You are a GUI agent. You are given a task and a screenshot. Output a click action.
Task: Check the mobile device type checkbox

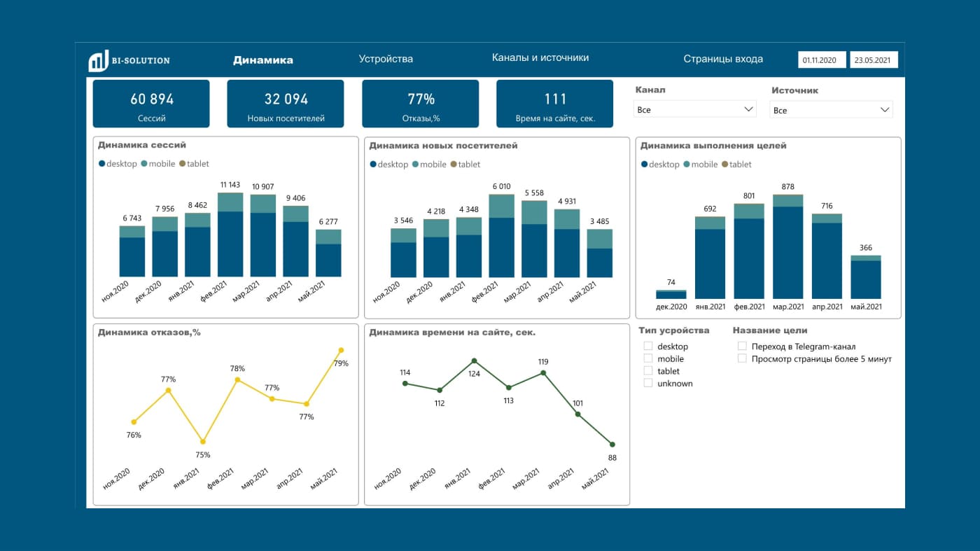648,358
